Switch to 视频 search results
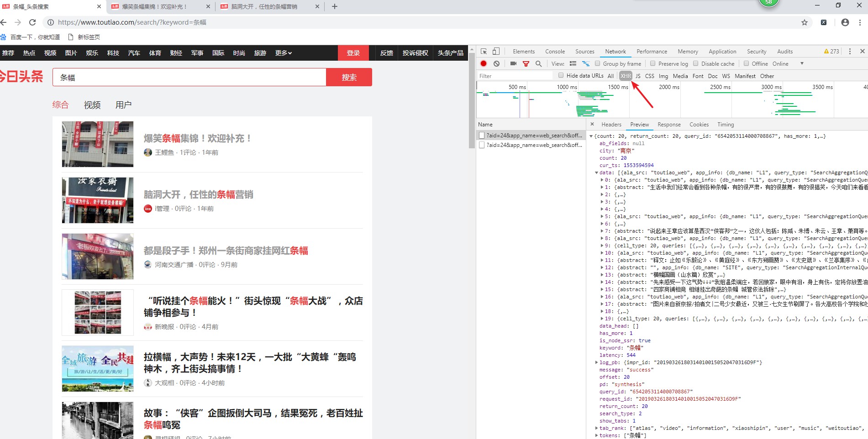This screenshot has height=439, width=868. [92, 105]
